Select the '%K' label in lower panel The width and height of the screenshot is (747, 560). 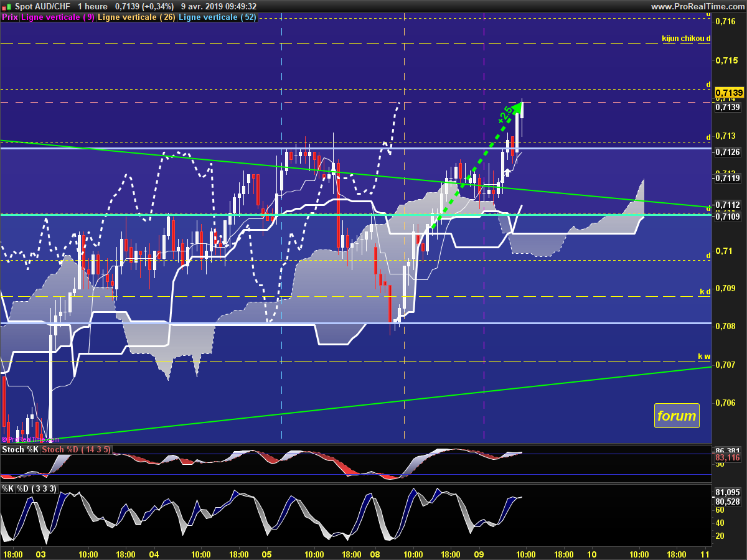[x=7, y=489]
